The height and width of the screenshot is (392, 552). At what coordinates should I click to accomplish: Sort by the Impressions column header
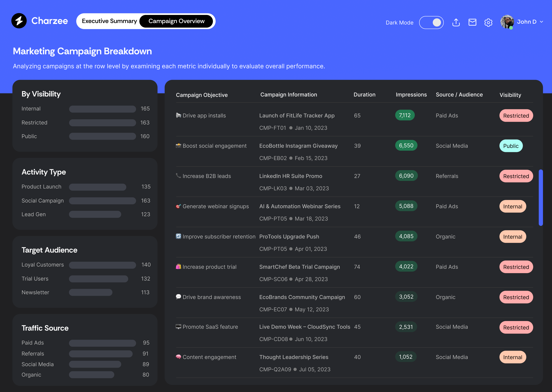pos(411,95)
